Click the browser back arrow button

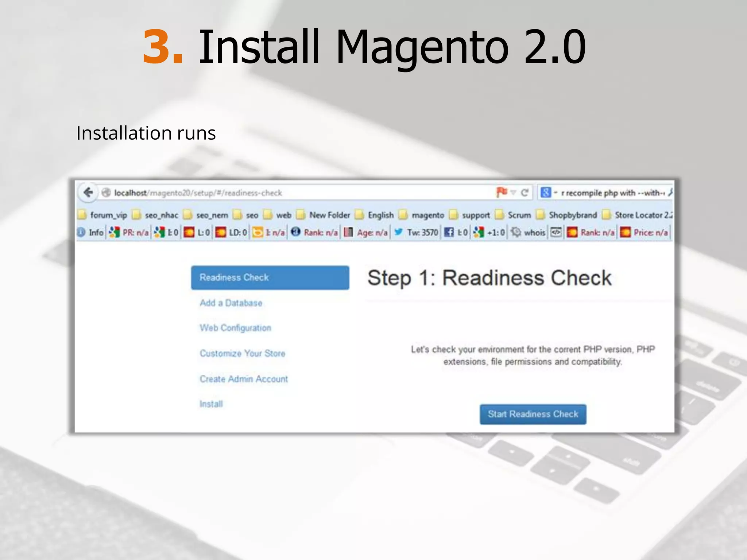pos(88,192)
